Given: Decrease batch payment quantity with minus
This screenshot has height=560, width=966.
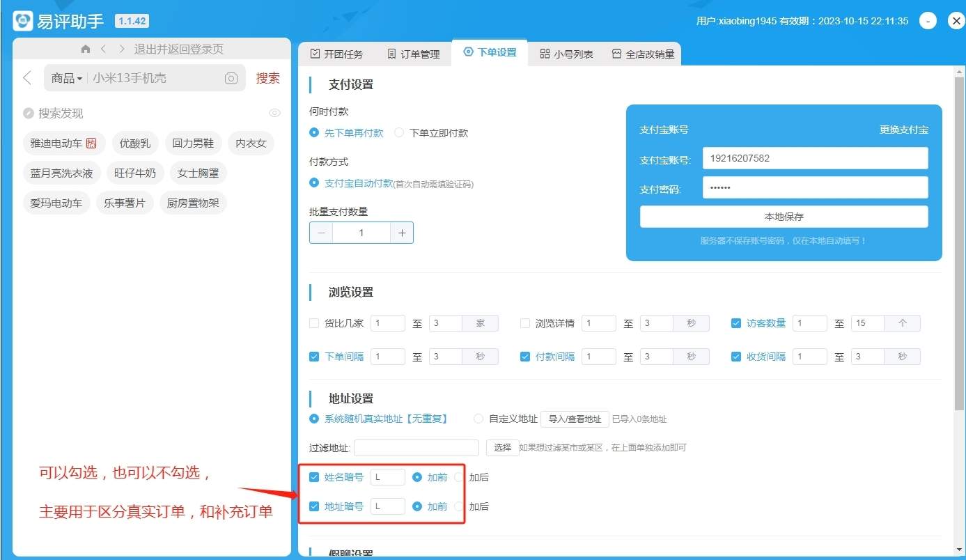Looking at the screenshot, I should [x=321, y=233].
